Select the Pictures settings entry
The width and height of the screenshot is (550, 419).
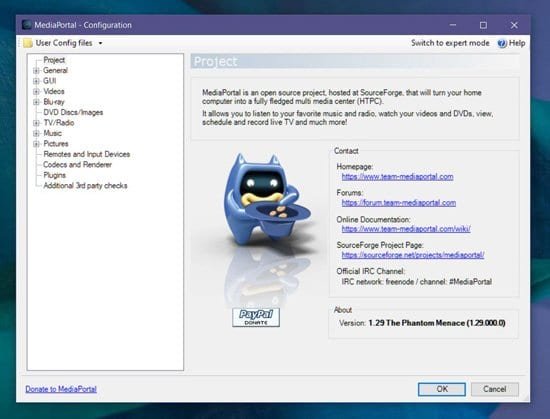point(56,144)
